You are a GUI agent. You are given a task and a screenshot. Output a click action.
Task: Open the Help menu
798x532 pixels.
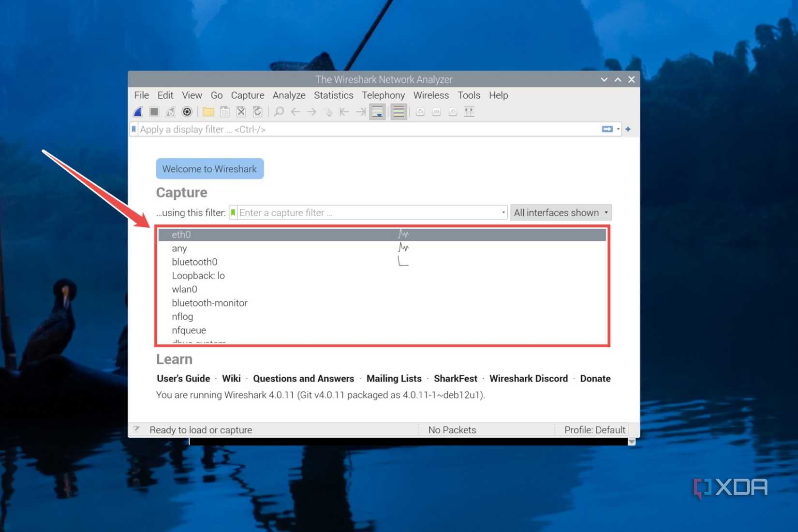499,95
